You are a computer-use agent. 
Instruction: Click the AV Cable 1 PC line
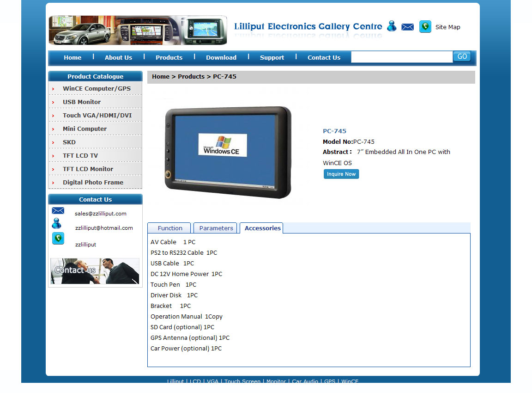click(x=173, y=242)
